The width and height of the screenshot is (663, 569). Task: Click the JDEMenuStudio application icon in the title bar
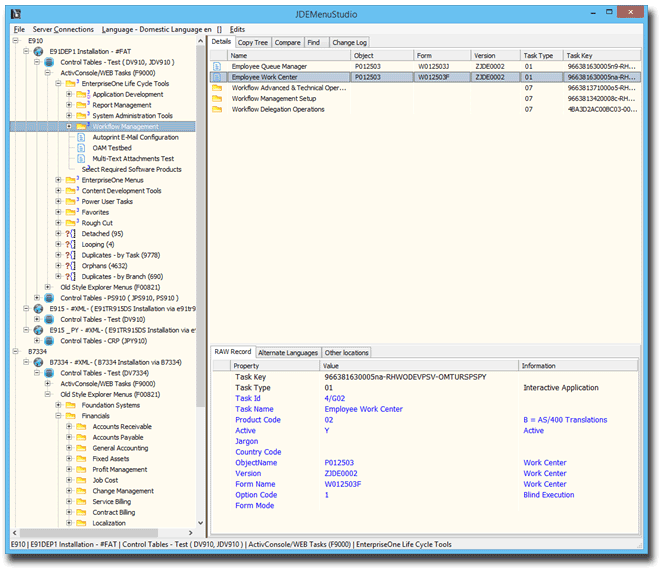[x=16, y=14]
